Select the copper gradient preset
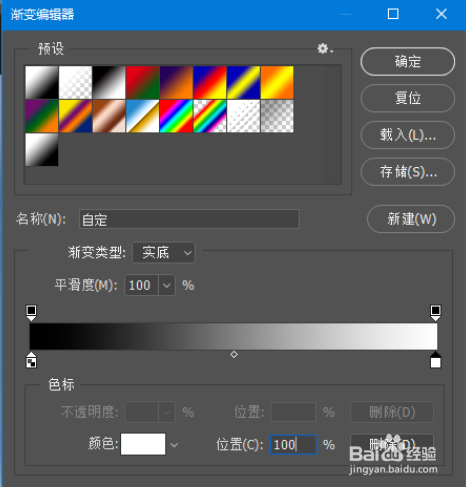Screen dimensions: 466x487 (109, 116)
